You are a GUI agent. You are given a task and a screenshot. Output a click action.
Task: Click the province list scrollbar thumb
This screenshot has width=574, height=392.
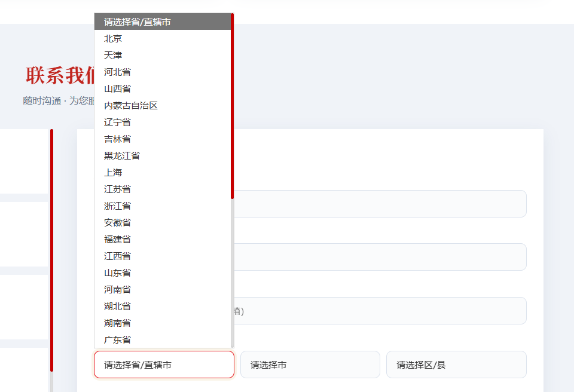233,106
